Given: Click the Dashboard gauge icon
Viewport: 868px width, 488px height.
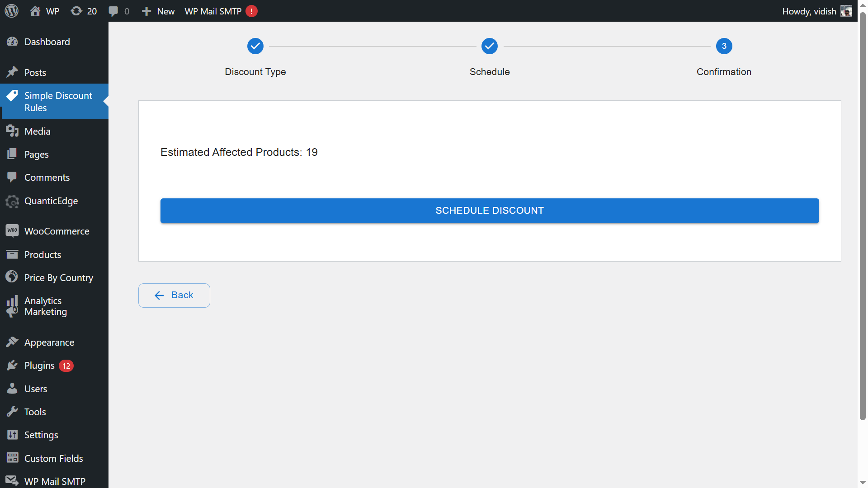Looking at the screenshot, I should [x=12, y=42].
